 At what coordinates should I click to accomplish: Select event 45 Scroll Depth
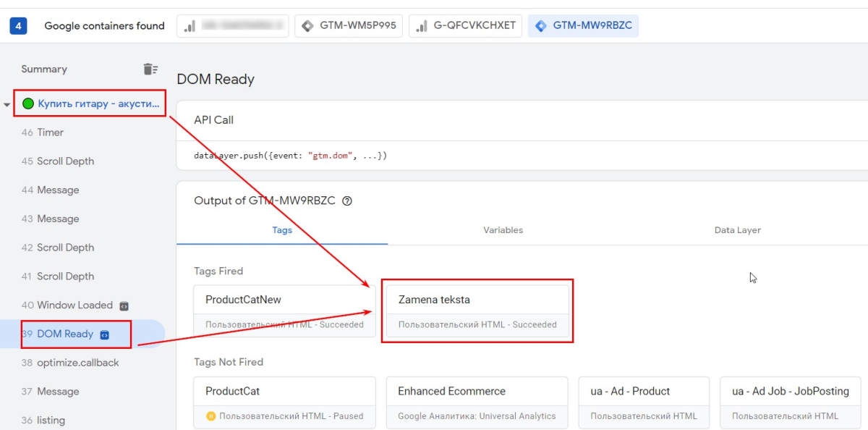pos(58,161)
